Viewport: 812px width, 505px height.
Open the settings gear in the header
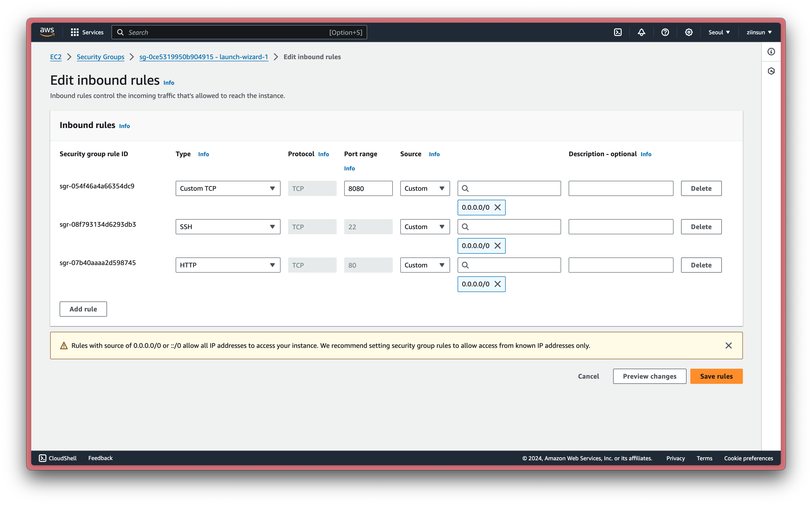point(688,32)
